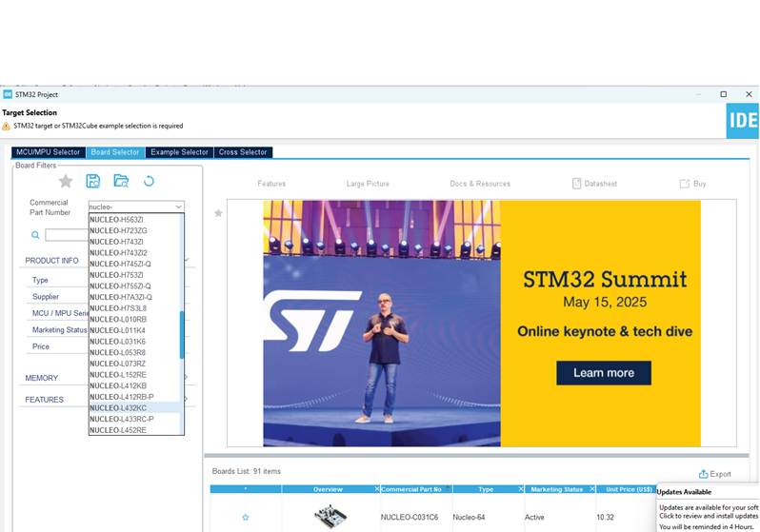Click the IDE icon in the title bar

coord(8,94)
